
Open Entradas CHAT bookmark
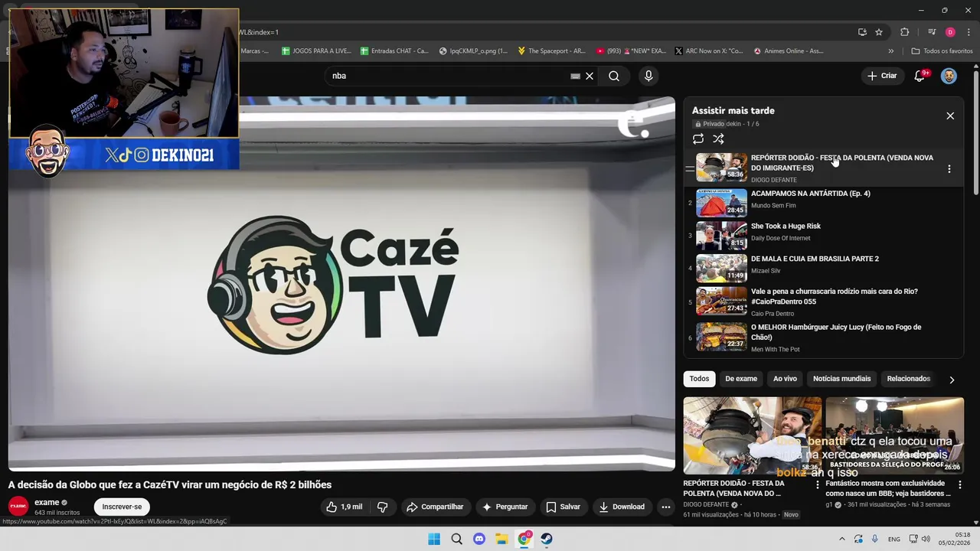tap(394, 51)
